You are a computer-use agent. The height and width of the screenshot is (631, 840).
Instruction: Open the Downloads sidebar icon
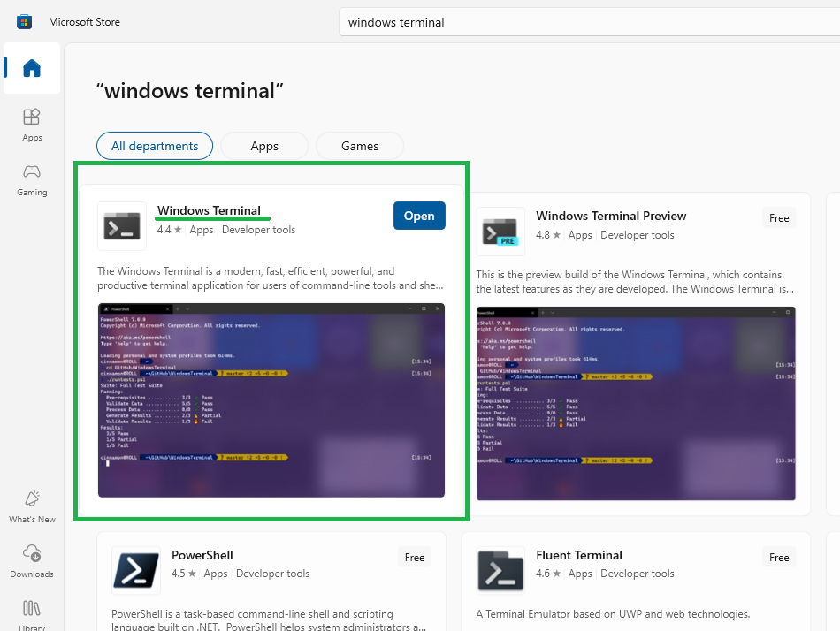[32, 561]
